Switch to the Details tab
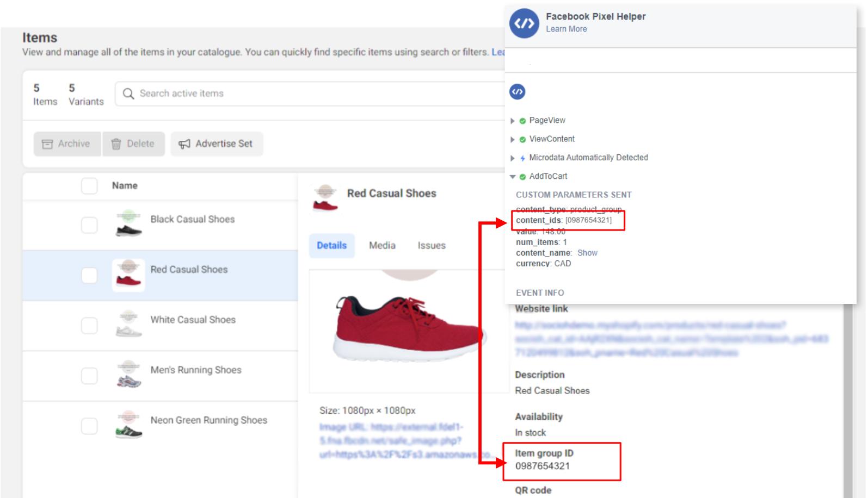 coord(331,246)
